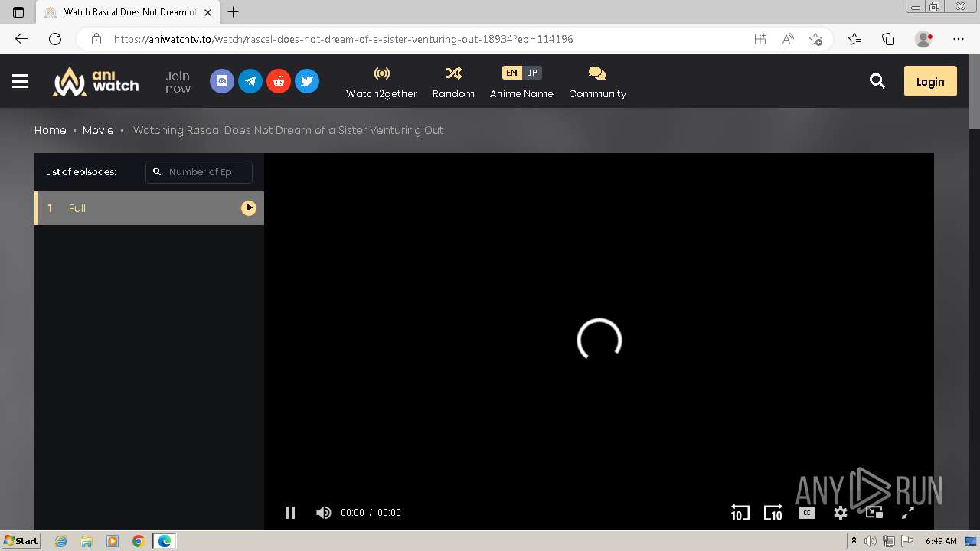
Task: Open video player settings
Action: tap(841, 513)
